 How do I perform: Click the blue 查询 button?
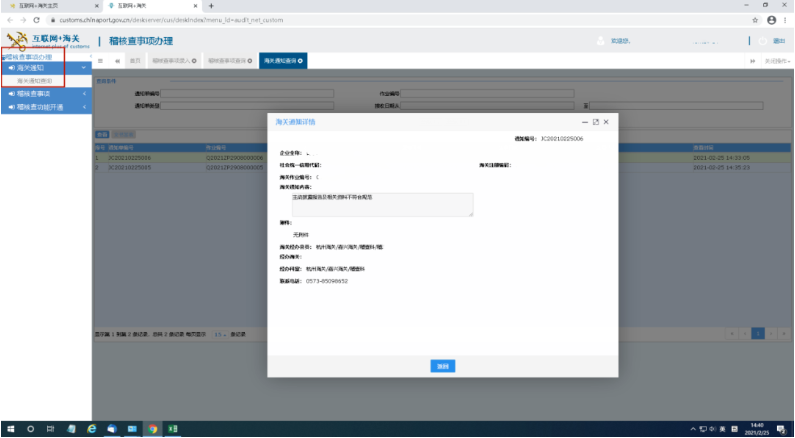(102, 135)
